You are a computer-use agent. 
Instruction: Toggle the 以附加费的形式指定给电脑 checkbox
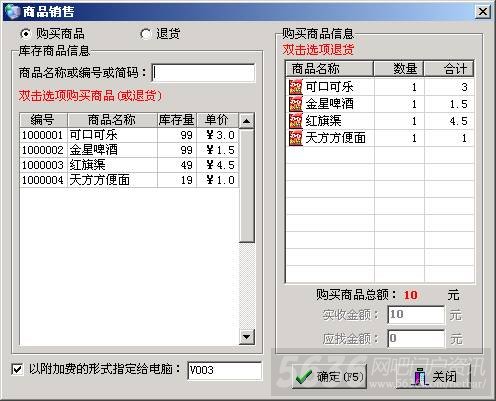coord(17,369)
